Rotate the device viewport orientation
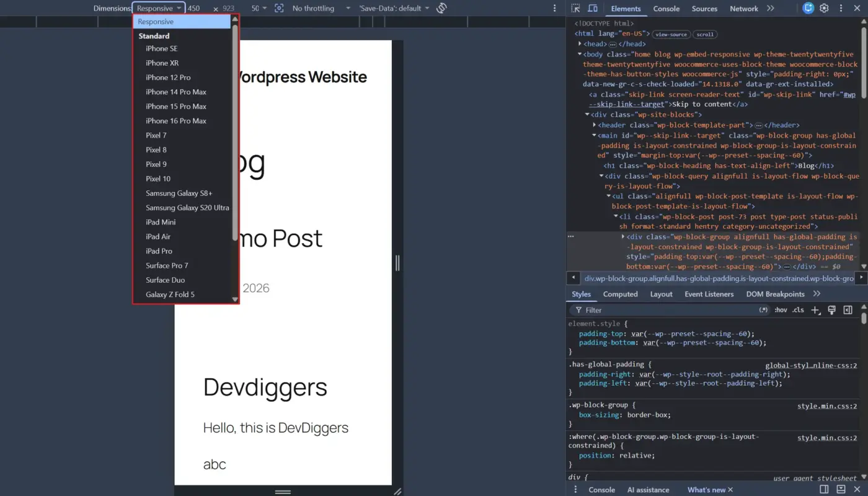This screenshot has width=868, height=496. coord(441,8)
